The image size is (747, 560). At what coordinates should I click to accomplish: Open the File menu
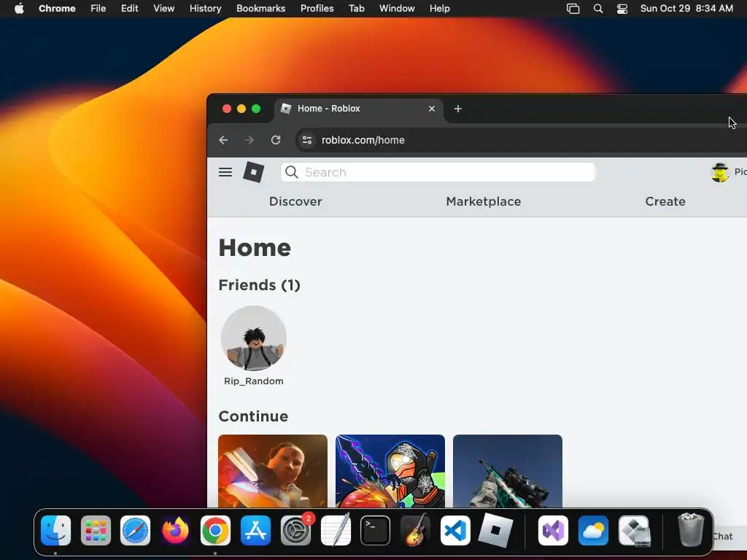pyautogui.click(x=98, y=9)
